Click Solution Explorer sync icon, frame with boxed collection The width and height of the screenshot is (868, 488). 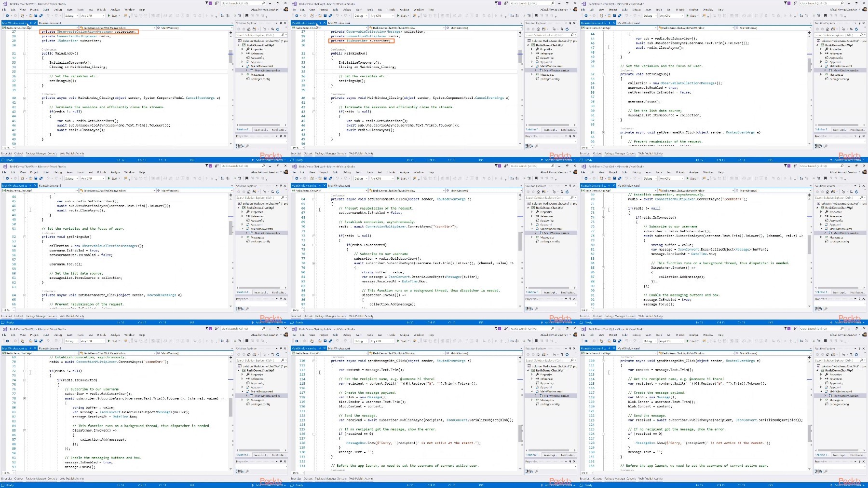coord(272,29)
